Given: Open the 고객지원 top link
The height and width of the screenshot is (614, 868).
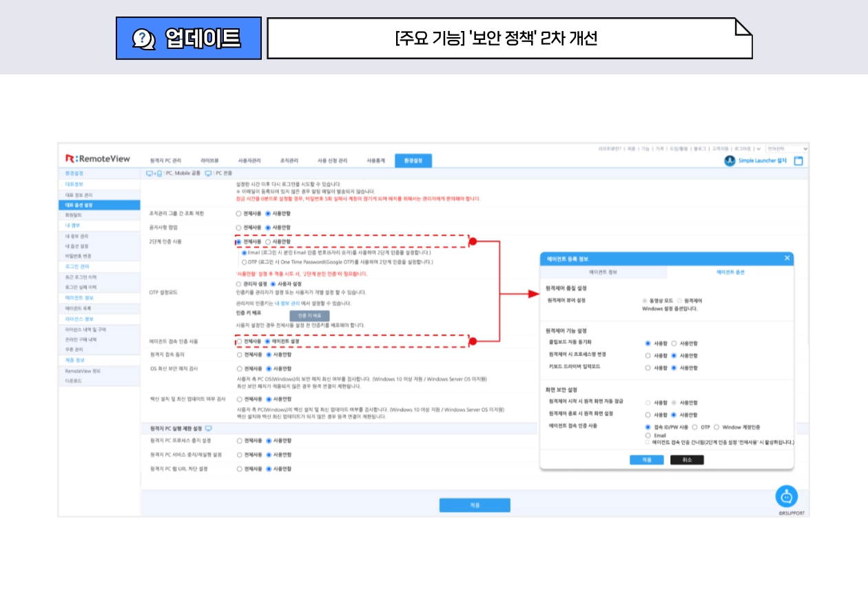Looking at the screenshot, I should click(720, 149).
